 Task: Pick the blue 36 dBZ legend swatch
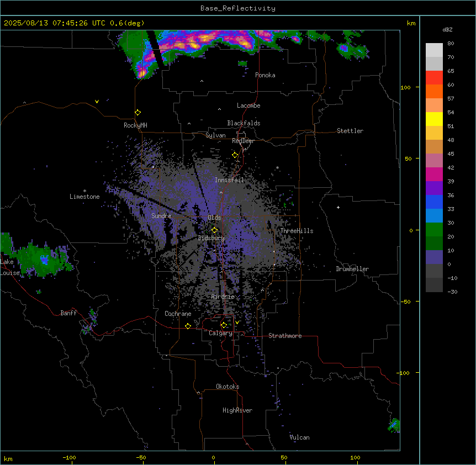(434, 202)
